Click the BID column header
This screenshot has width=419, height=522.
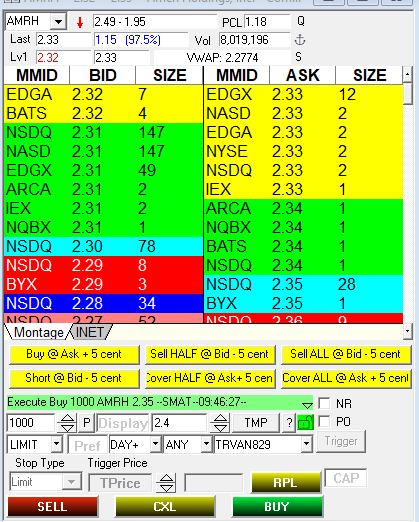(x=103, y=75)
